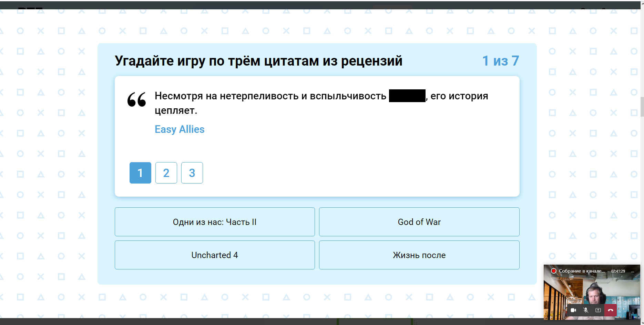644x325 pixels.
Task: Click the page vertical scrollbar thumb
Action: [x=642, y=107]
